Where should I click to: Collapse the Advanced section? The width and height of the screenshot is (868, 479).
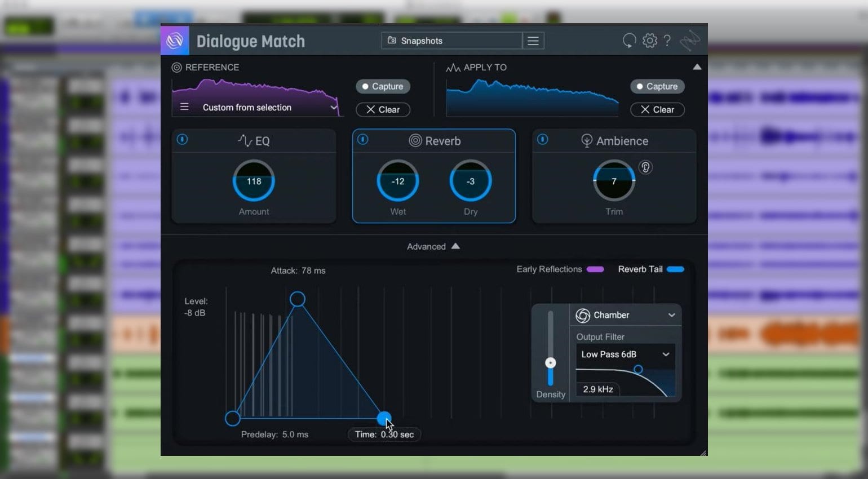[433, 246]
